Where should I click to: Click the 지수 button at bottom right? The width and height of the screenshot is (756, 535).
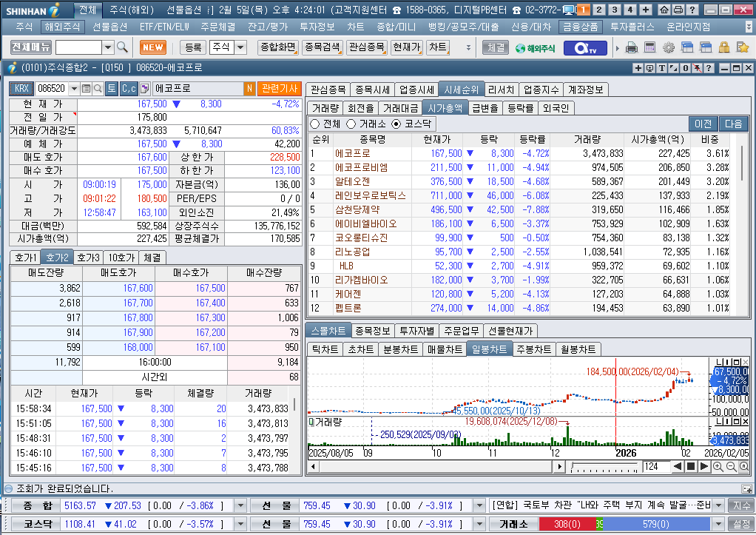point(741,505)
